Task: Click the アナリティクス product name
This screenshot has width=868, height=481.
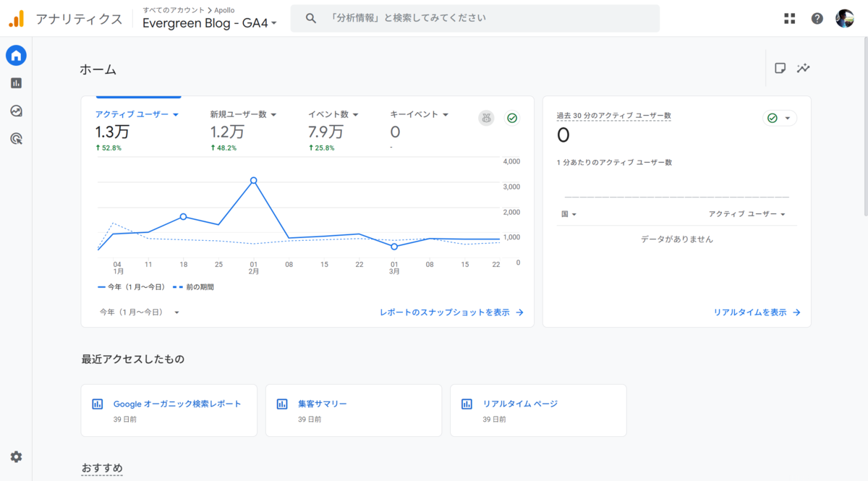Action: pos(80,20)
